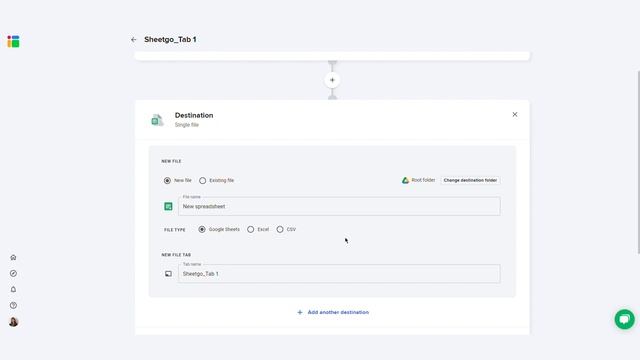Screen dimensions: 640x360
Task: Click the page vertical scrollbar
Action: (x=638, y=162)
